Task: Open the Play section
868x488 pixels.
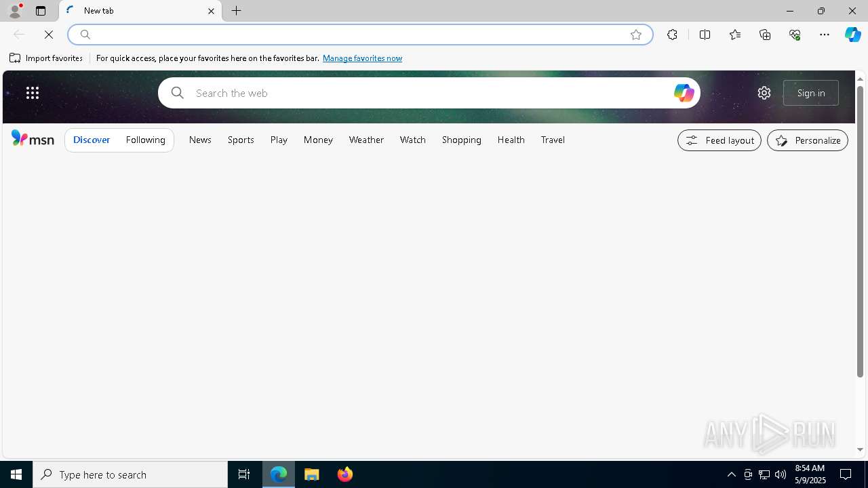Action: [279, 140]
